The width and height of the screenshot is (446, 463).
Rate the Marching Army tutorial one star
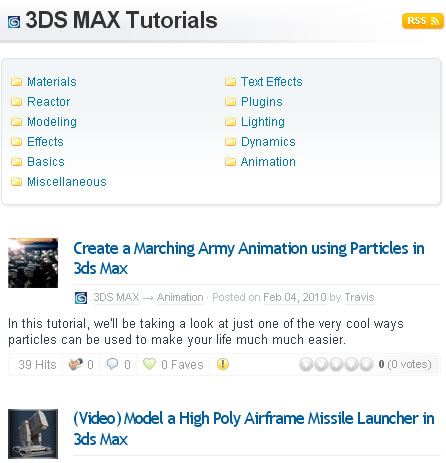pyautogui.click(x=306, y=364)
